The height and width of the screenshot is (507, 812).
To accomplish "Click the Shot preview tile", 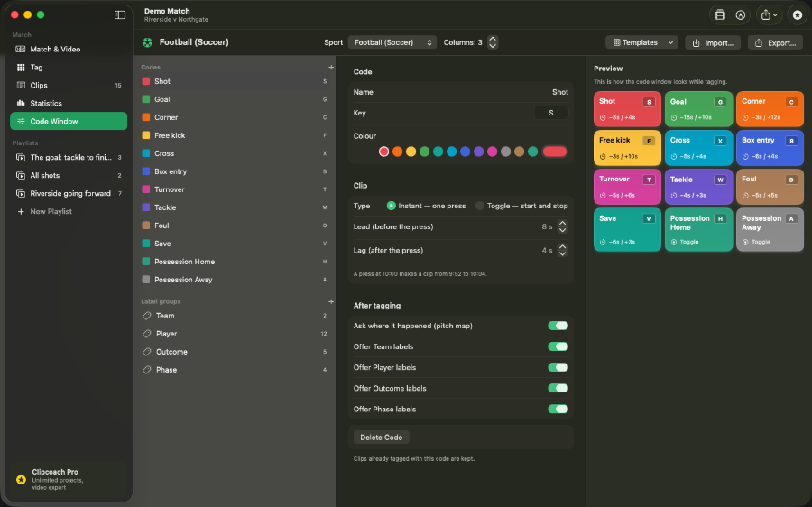I will [x=627, y=109].
